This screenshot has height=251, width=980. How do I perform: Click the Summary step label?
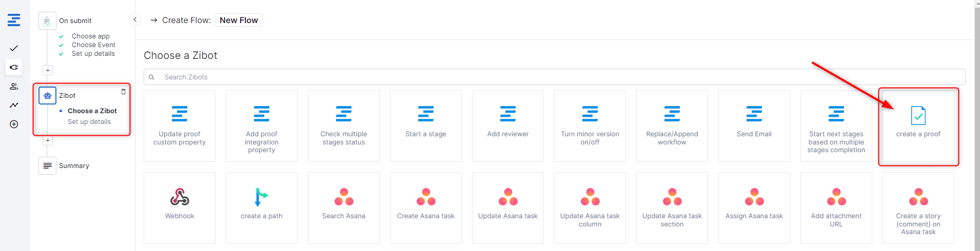click(74, 166)
